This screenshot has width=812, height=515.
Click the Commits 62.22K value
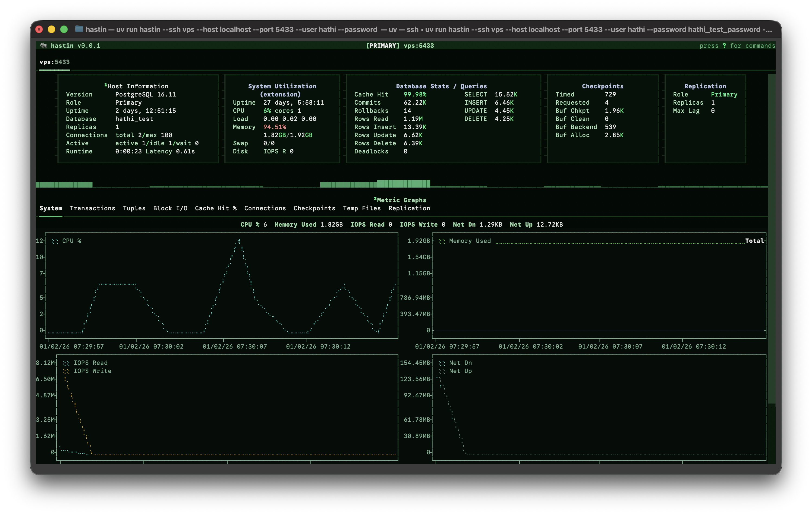[415, 102]
